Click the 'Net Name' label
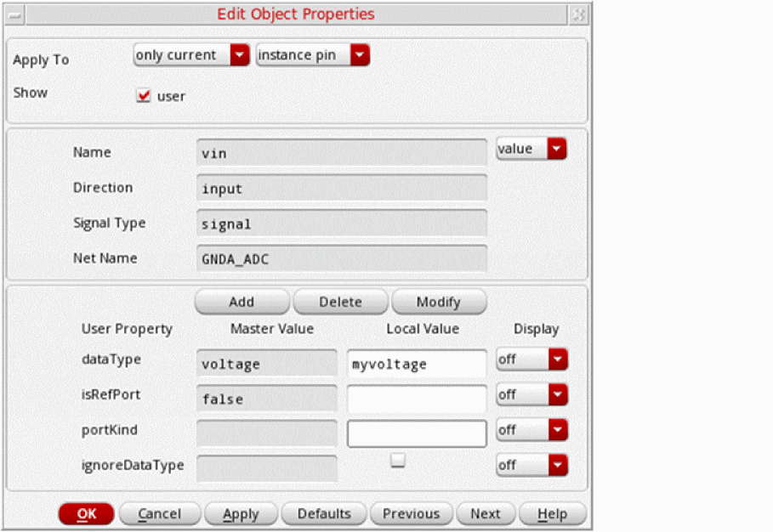 [x=105, y=258]
